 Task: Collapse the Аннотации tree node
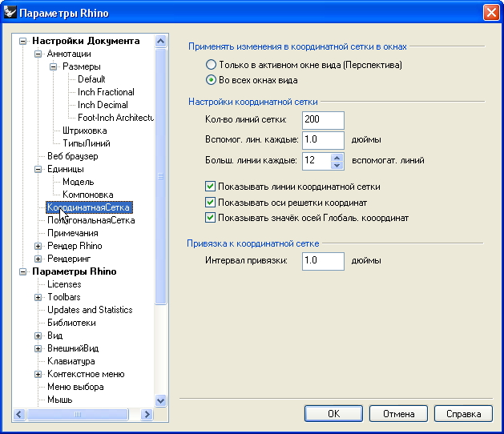[x=38, y=54]
